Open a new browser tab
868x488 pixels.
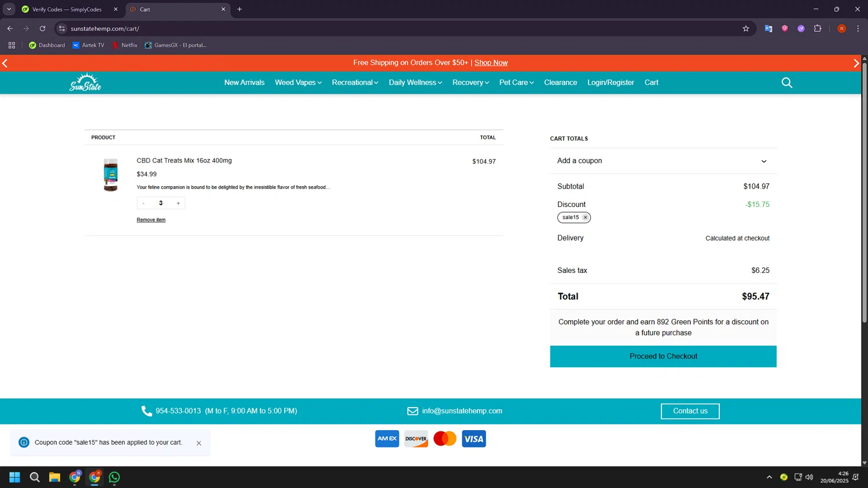pyautogui.click(x=240, y=9)
